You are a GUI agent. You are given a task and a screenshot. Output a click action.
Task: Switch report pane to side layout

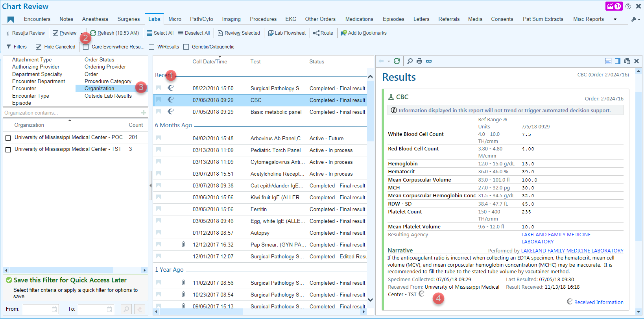coord(618,61)
